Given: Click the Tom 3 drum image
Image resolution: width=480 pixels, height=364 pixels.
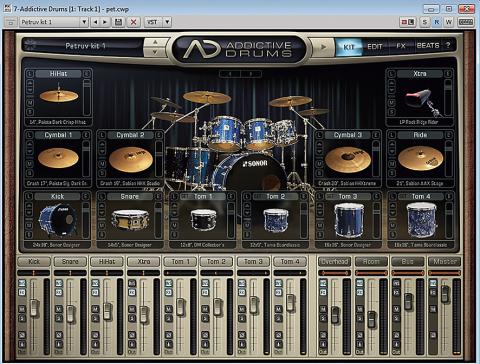Looking at the screenshot, I should 348,220.
